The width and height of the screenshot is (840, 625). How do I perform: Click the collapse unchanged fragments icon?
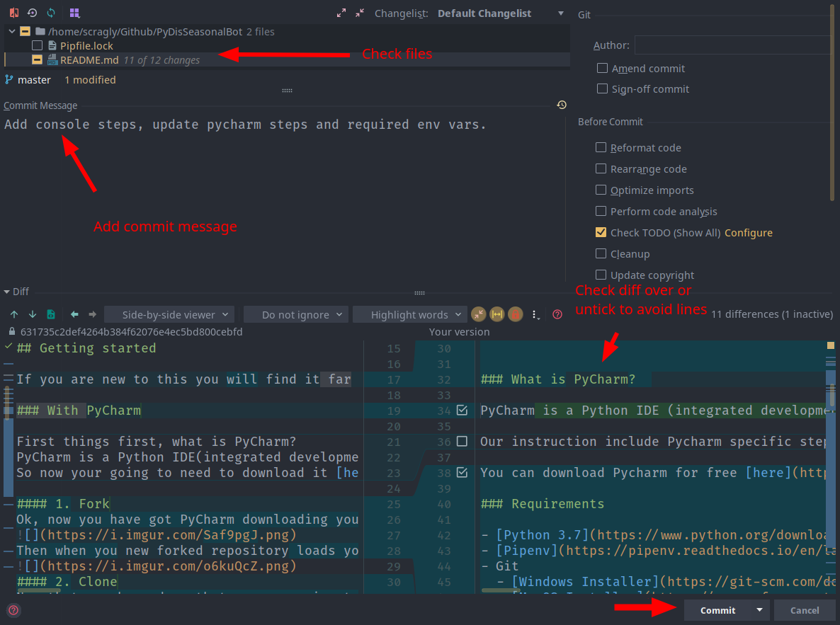point(478,314)
